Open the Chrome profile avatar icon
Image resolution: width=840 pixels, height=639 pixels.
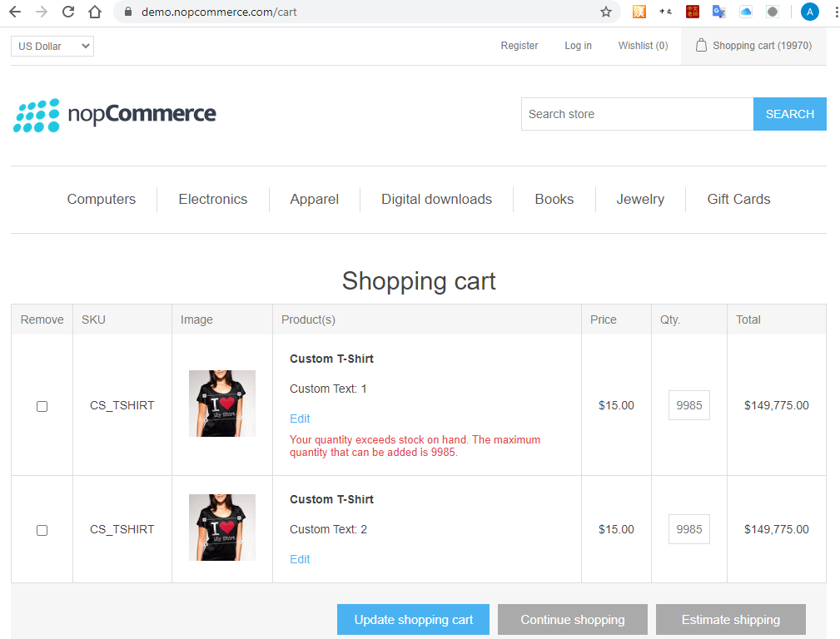point(809,12)
